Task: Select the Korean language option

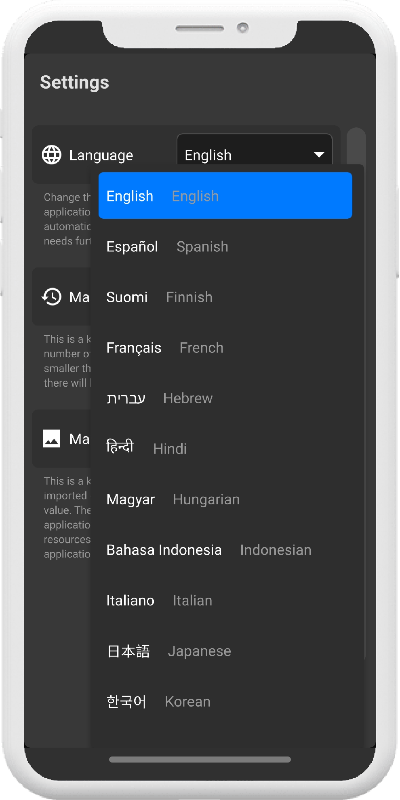Action: point(225,701)
